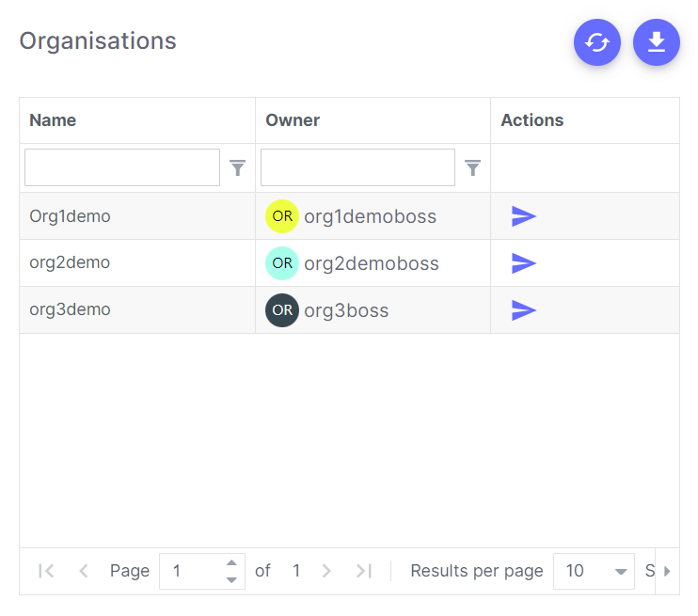Click the Owner filter text field

[357, 167]
